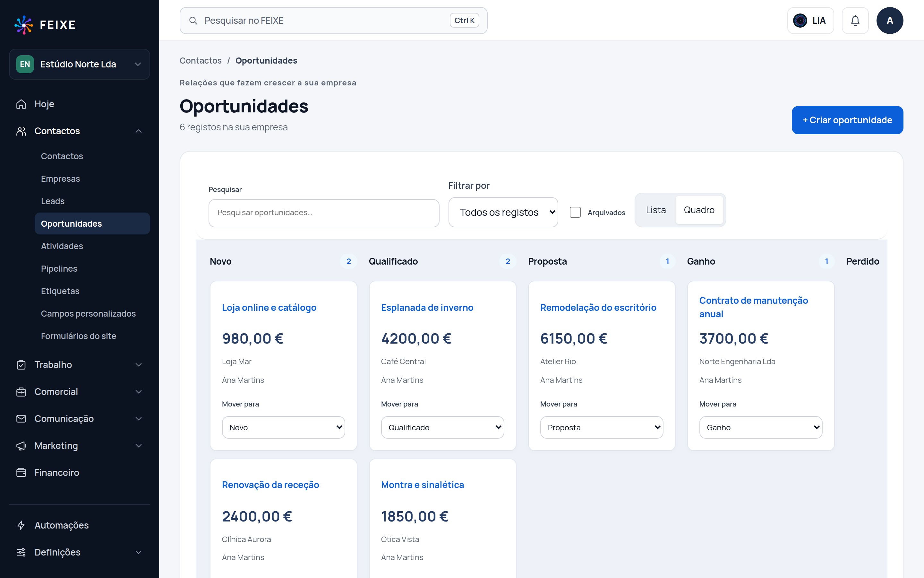924x578 pixels.
Task: Click the Criar oportunidade button
Action: (x=847, y=120)
